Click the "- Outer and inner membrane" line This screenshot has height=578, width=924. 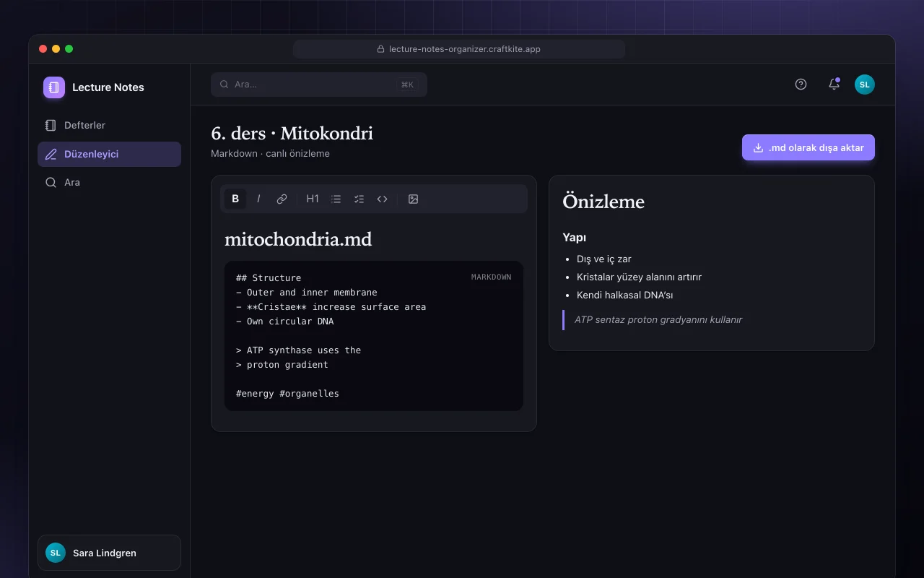(307, 292)
